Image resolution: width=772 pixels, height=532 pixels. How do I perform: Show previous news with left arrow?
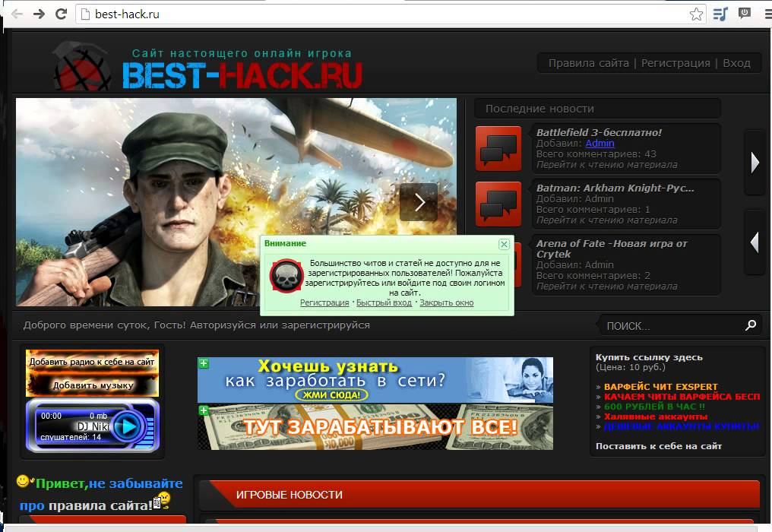[x=755, y=242]
